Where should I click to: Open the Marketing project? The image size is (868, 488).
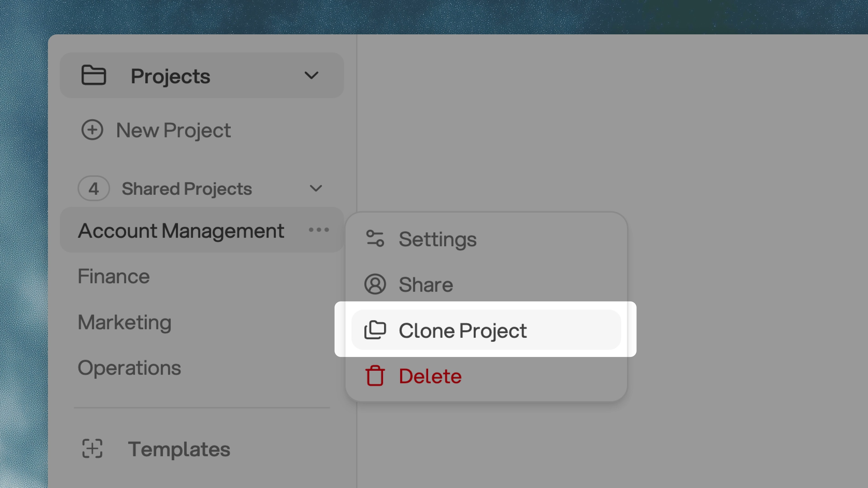coord(124,322)
